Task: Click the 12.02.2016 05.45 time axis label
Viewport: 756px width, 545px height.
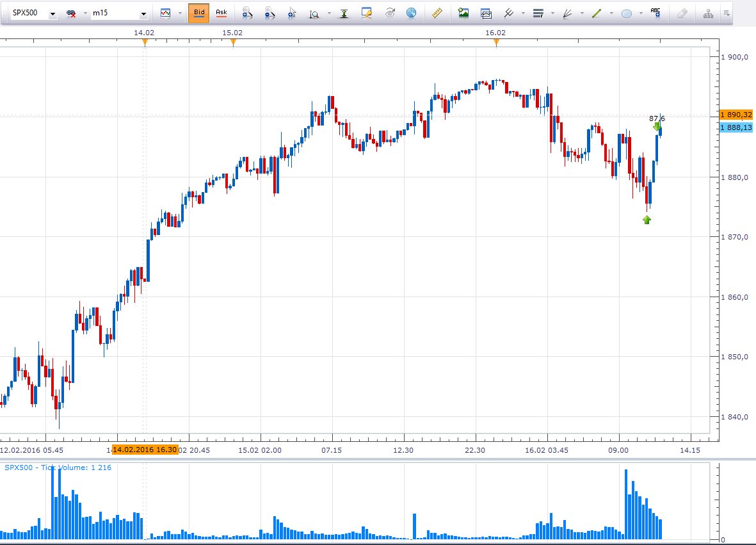Action: tap(31, 450)
